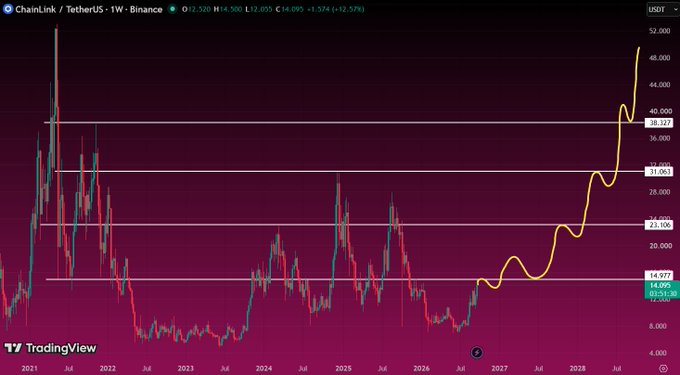Click the 28.000 price scale label
Screen dimensions: 680x375
pyautogui.click(x=660, y=192)
